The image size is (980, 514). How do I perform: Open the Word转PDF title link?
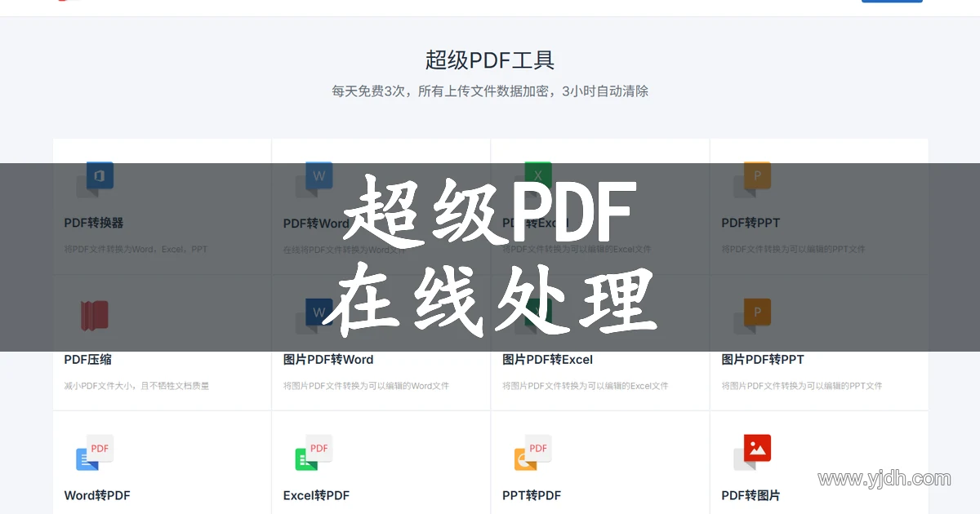click(x=97, y=495)
